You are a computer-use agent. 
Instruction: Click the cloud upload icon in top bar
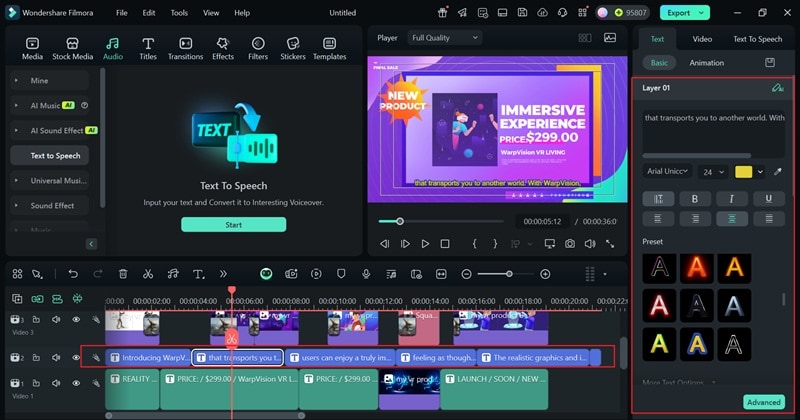[x=542, y=13]
